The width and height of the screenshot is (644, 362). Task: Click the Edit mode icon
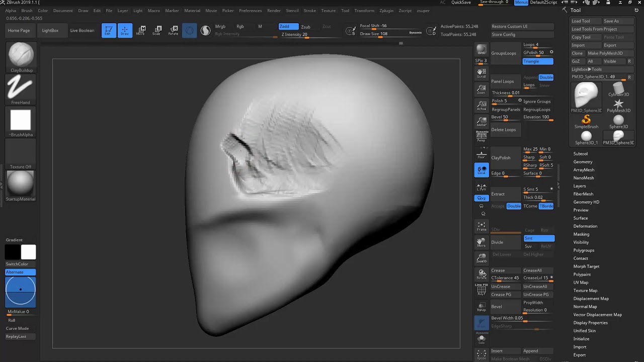point(109,31)
